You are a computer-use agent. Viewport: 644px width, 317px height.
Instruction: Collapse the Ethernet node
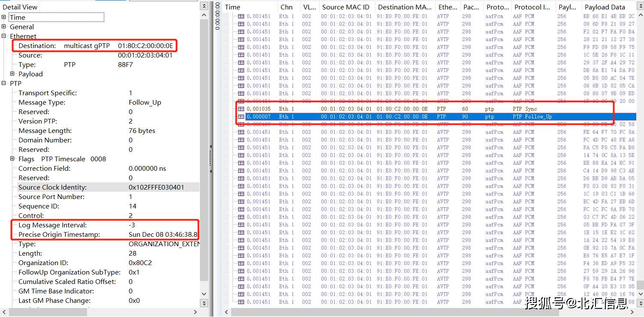[4, 36]
